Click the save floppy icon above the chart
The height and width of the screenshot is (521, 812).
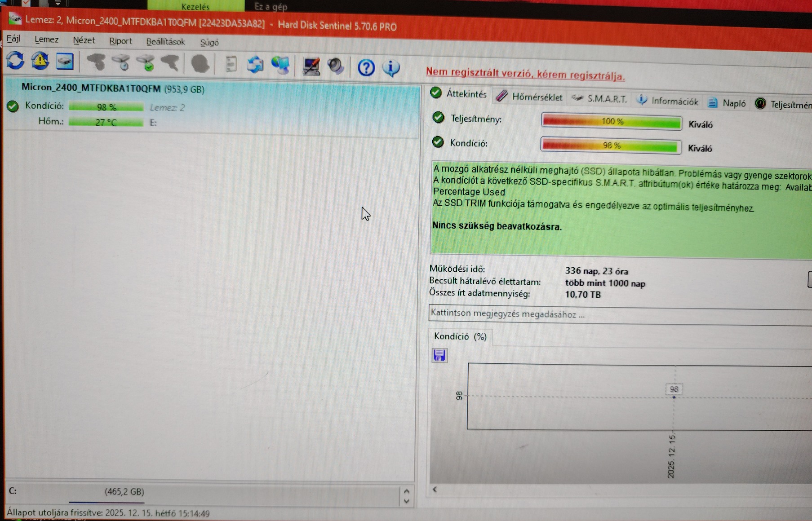click(439, 355)
